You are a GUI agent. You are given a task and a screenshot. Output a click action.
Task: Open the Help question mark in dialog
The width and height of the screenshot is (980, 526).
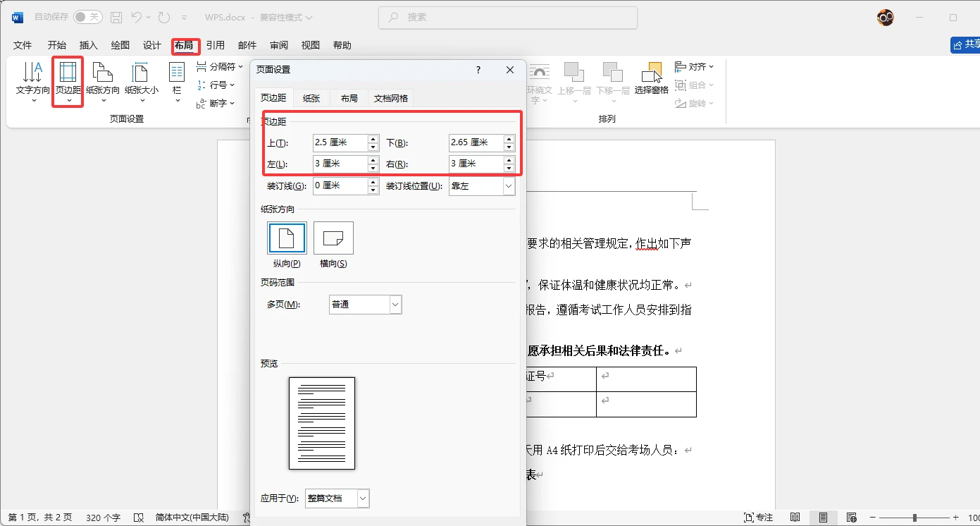[x=478, y=70]
